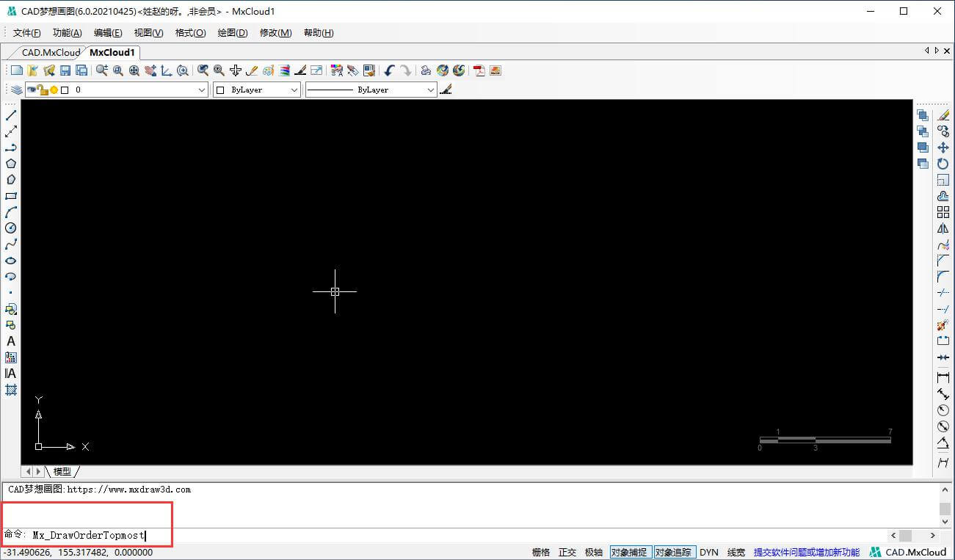Viewport: 955px width, 560px height.
Task: Click the coordinates readout in status bar
Action: 78,552
